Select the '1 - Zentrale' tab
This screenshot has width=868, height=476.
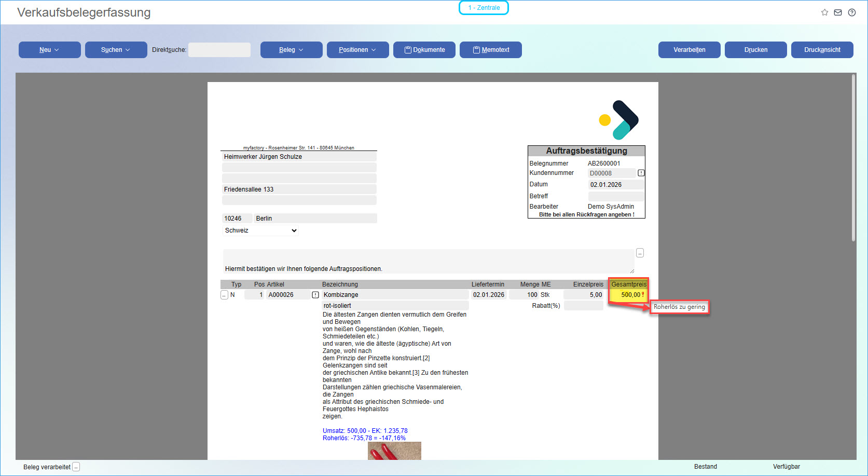click(484, 8)
